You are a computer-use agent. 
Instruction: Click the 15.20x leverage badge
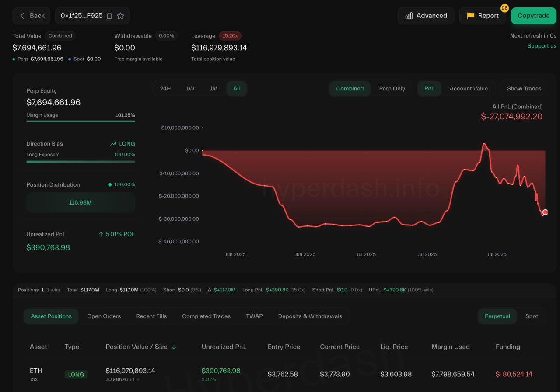[230, 36]
